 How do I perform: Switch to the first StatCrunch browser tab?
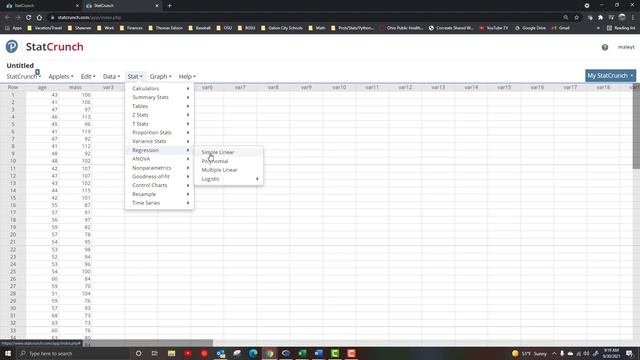(41, 6)
